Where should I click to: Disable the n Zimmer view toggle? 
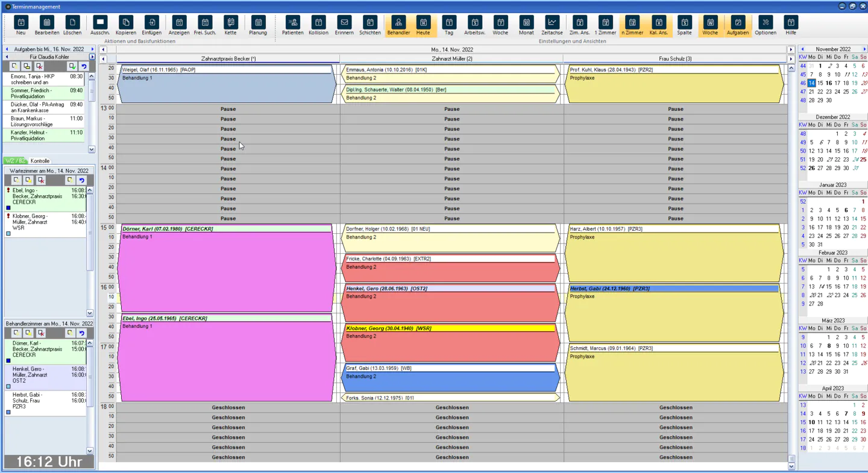(x=632, y=25)
